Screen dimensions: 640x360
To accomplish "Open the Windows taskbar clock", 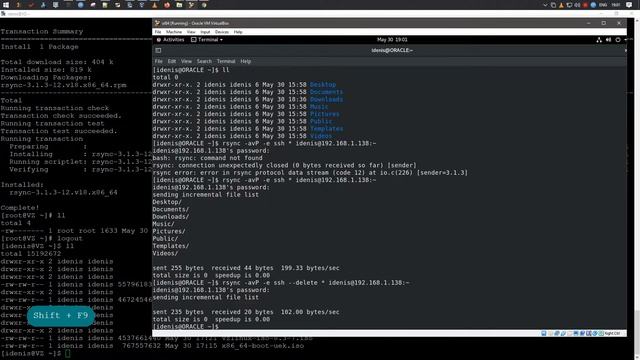I will [x=616, y=5].
